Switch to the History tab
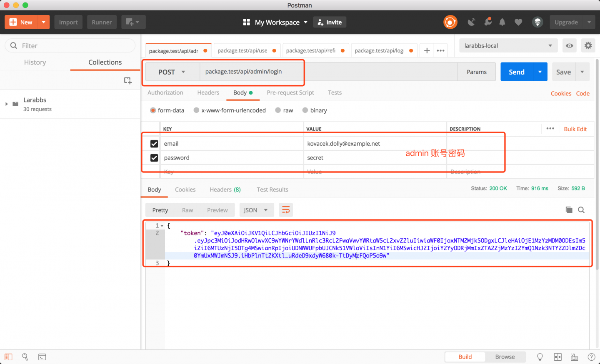Image resolution: width=600 pixels, height=364 pixels. click(x=35, y=62)
